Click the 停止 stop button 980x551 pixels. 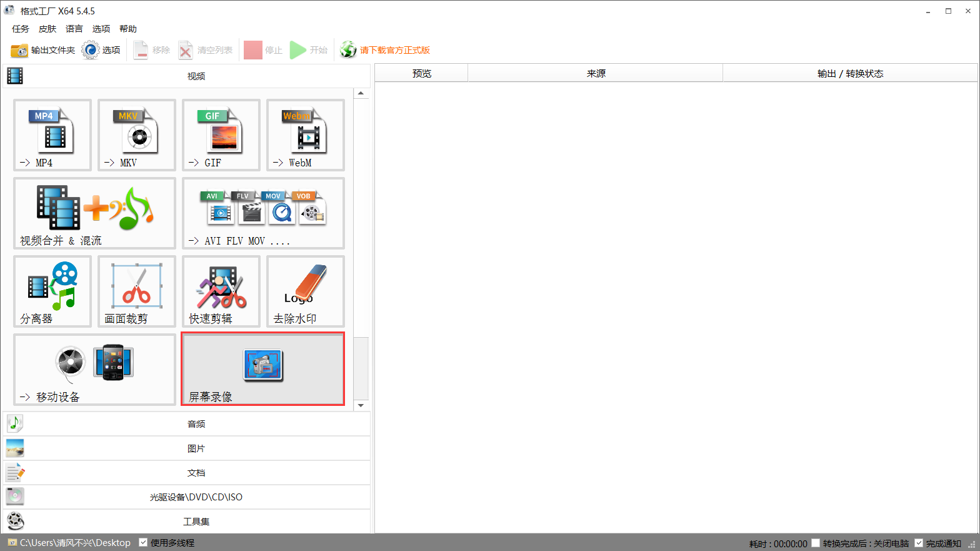263,50
